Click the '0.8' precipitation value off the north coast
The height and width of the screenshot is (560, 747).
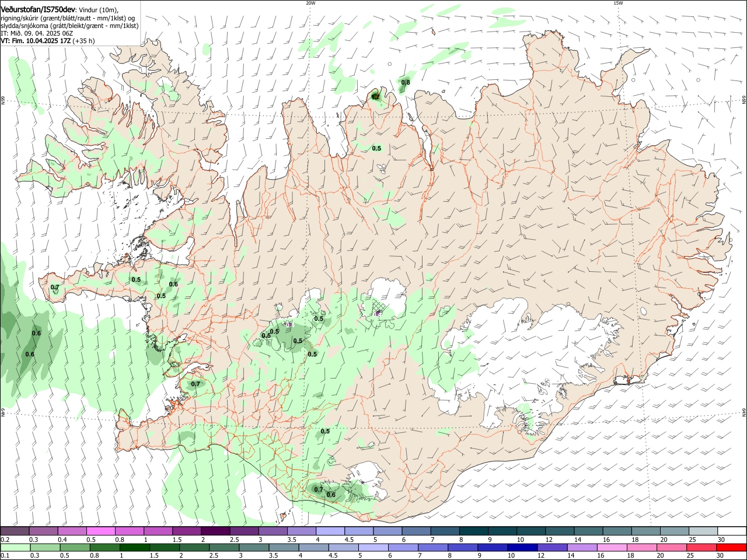[406, 83]
